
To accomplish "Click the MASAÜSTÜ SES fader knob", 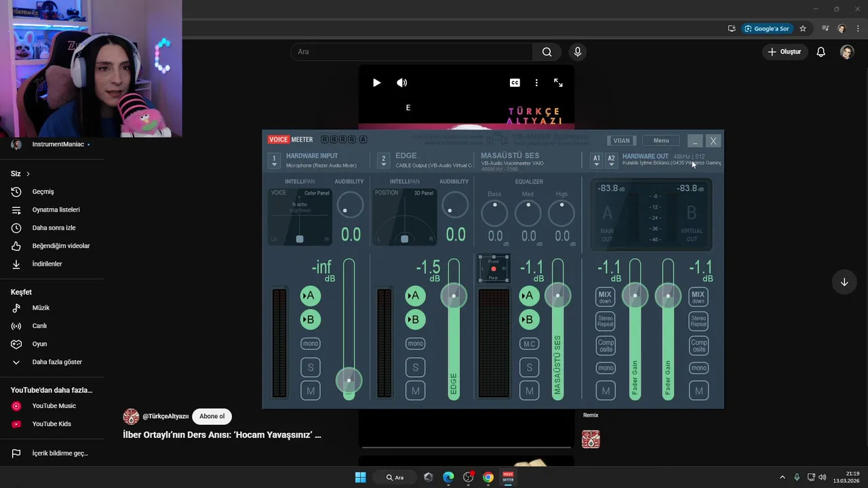I will pos(557,296).
